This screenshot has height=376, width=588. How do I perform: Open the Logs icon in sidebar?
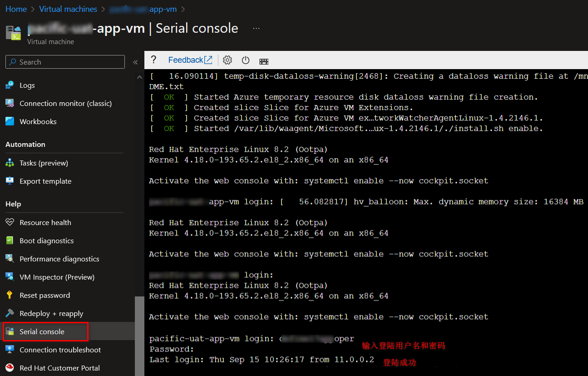[10, 85]
